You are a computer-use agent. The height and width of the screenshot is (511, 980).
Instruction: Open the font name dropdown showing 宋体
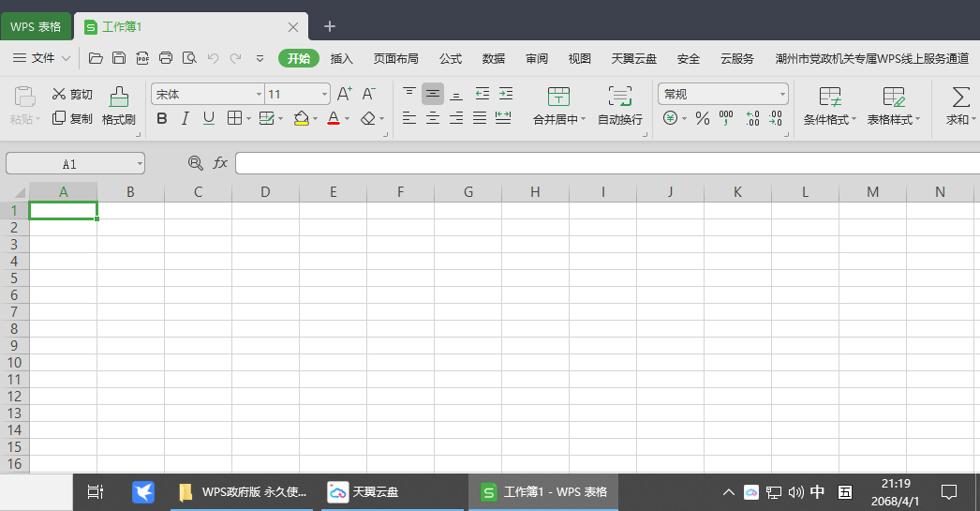(x=260, y=95)
